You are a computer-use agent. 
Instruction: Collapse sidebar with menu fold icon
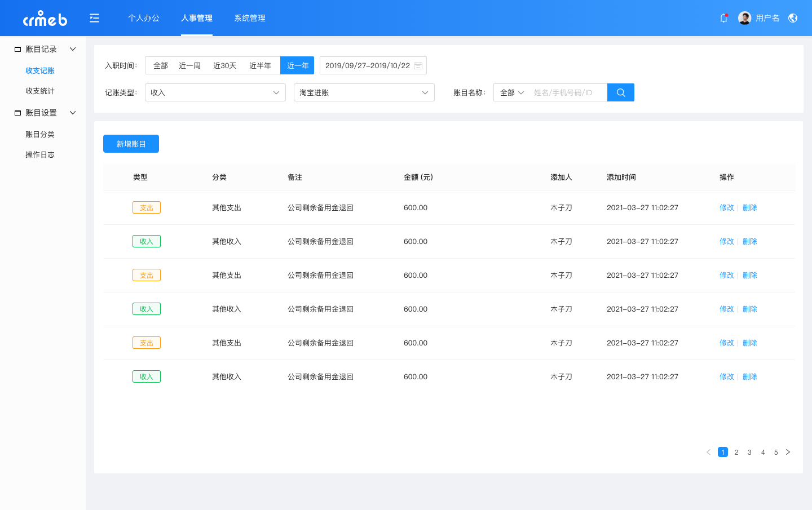pos(95,18)
